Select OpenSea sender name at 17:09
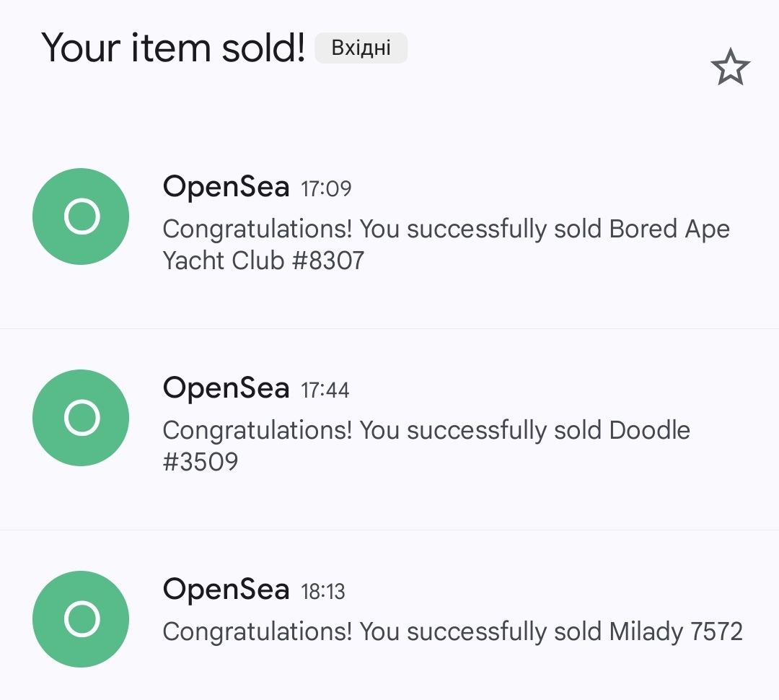The image size is (779, 700). tap(226, 188)
